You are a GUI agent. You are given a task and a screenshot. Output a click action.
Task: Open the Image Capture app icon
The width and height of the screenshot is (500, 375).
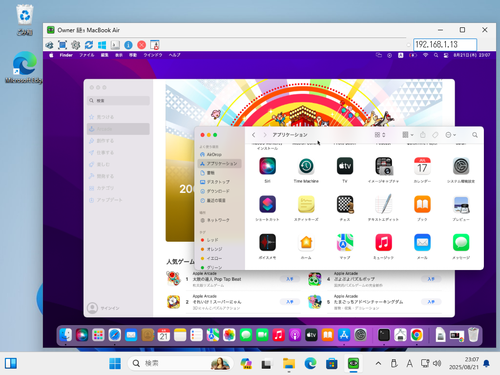point(383,166)
